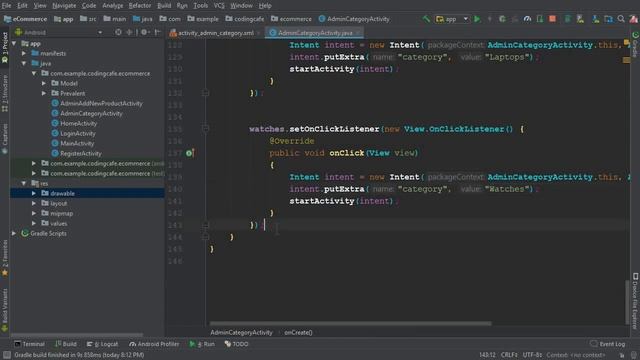This screenshot has width=640, height=360.
Task: Open the Gradle side panel
Action: [x=635, y=44]
